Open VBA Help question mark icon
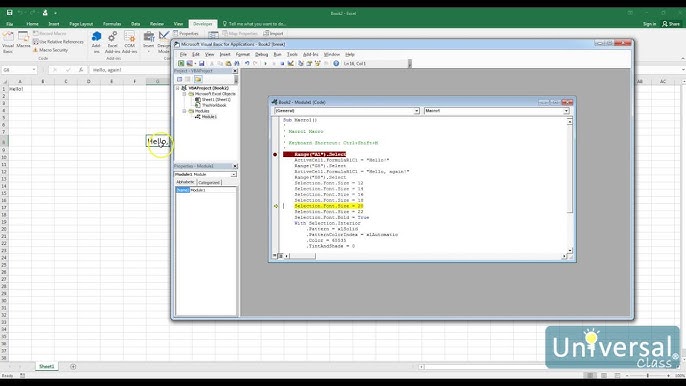Screen dimensions: 686x386 tap(336, 63)
